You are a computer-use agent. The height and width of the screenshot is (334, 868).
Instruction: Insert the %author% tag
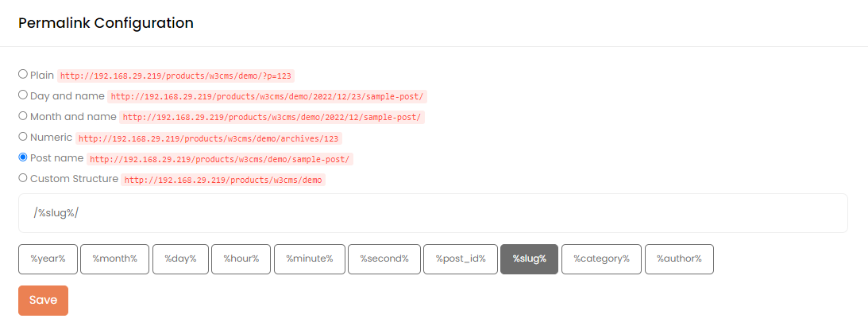click(679, 259)
